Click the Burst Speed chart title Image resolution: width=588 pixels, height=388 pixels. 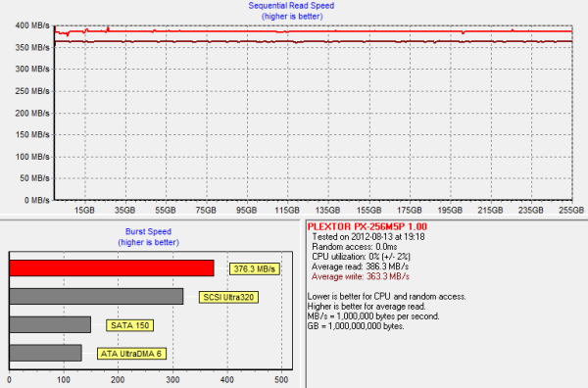149,231
